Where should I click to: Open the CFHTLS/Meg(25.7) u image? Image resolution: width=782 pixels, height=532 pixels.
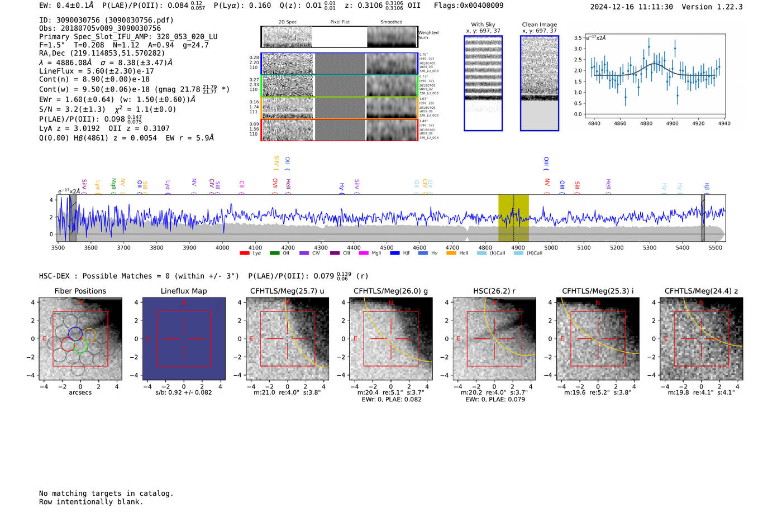point(287,339)
